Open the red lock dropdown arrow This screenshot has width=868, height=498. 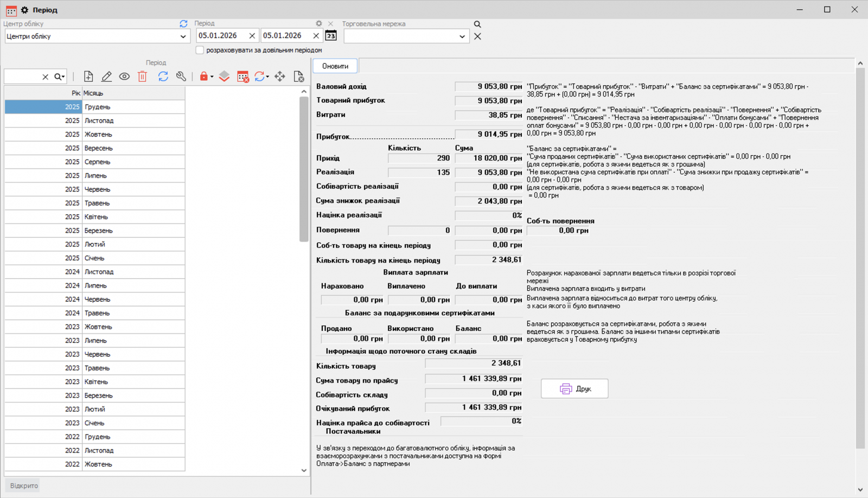click(x=212, y=77)
